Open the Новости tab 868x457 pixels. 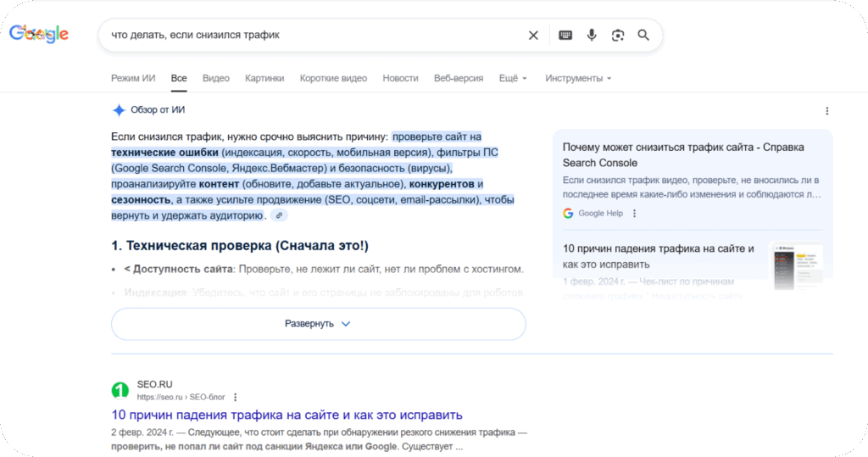400,78
